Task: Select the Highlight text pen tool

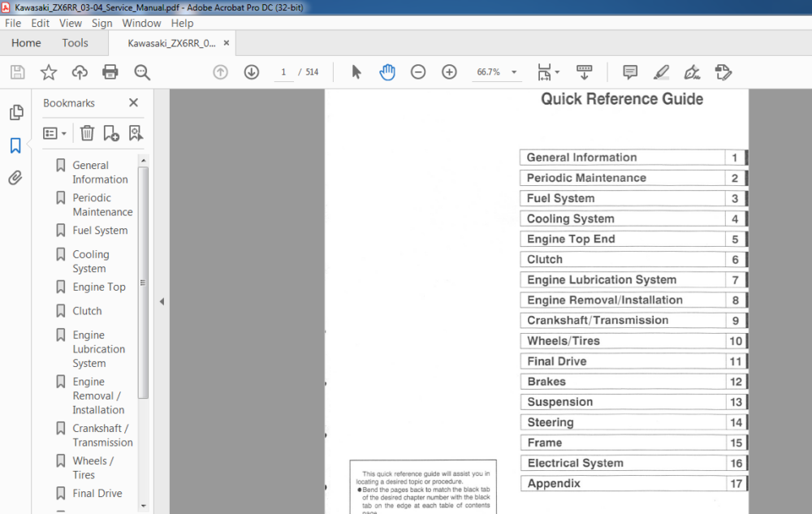Action: click(661, 72)
